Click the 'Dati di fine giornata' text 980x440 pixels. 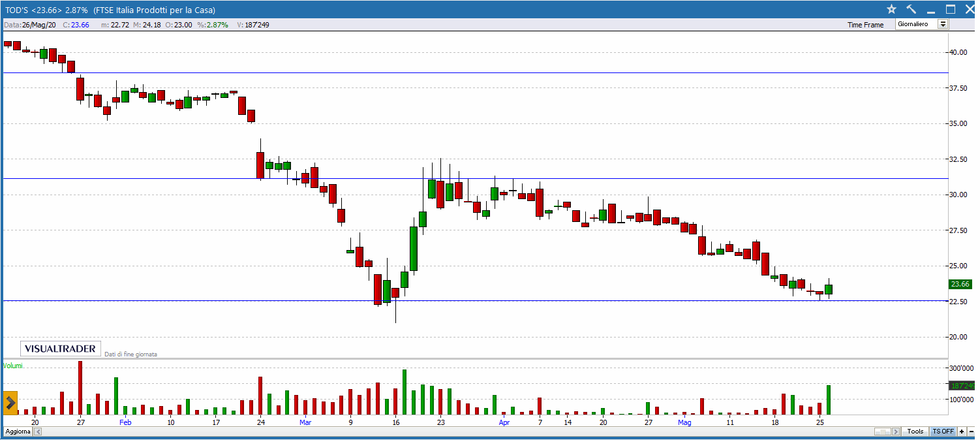point(131,354)
